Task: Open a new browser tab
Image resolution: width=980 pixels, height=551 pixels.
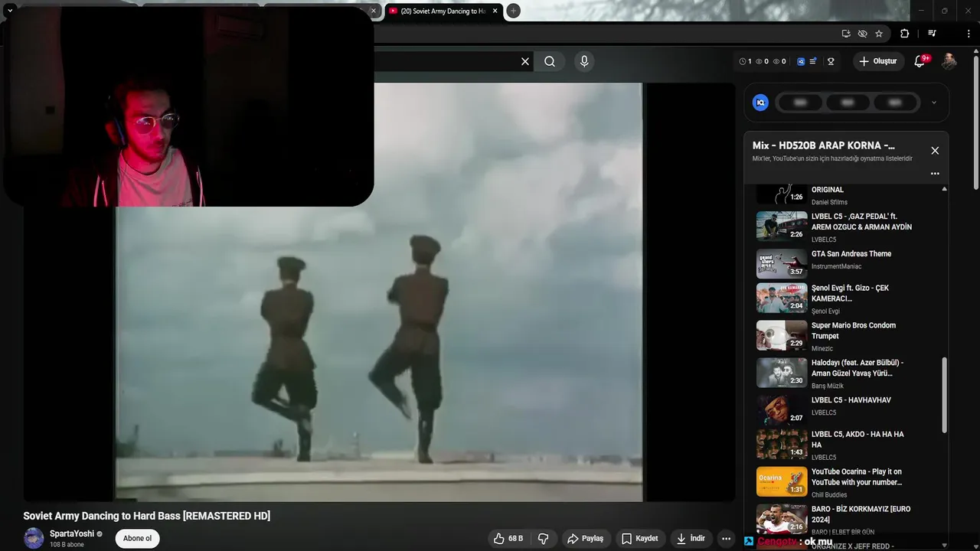Action: tap(514, 11)
